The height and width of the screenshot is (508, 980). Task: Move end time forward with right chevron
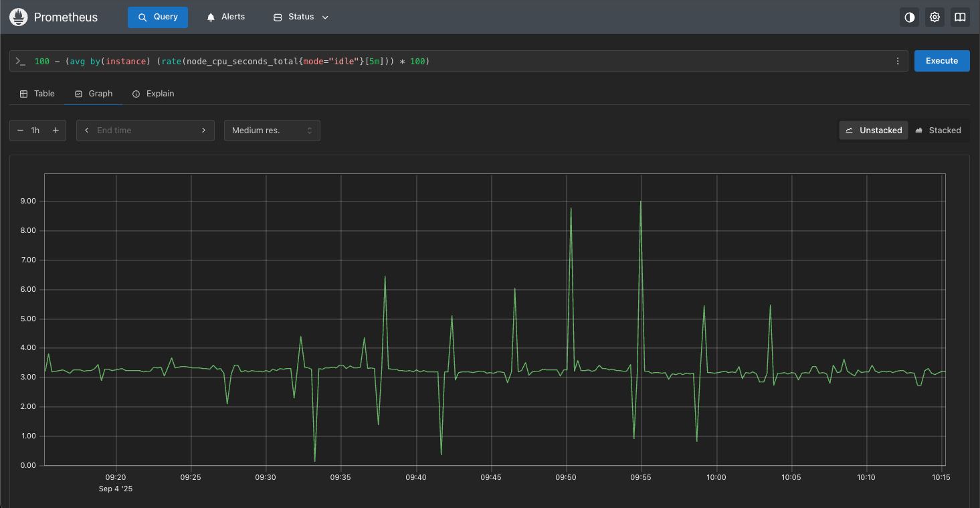pyautogui.click(x=203, y=131)
